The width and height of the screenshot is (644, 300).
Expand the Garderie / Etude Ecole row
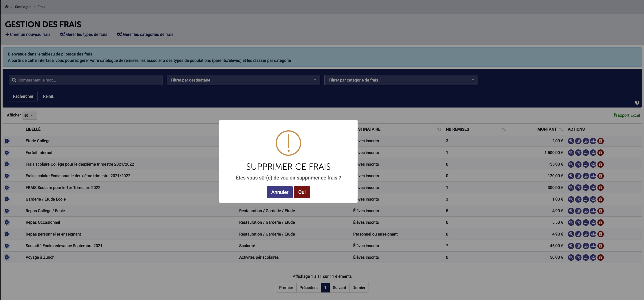pyautogui.click(x=7, y=199)
